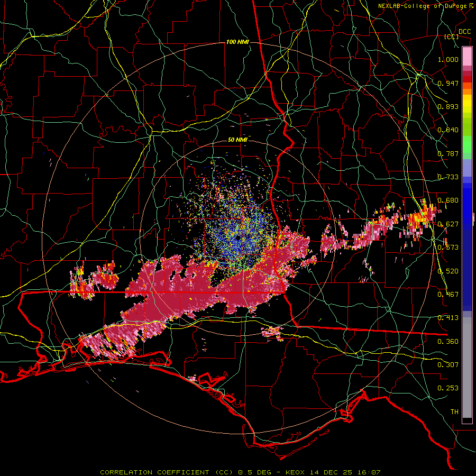Click the 0.307 legend value
Image resolution: width=476 pixels, height=476 pixels.
coord(448,365)
